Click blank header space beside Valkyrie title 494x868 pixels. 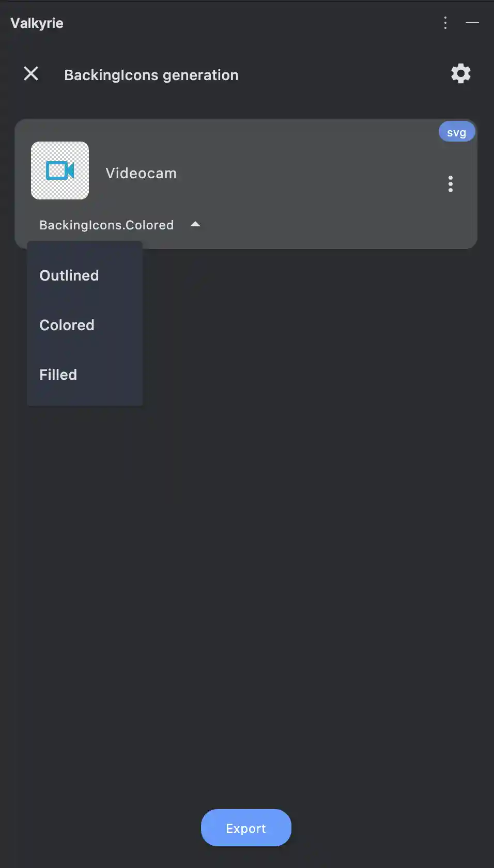pyautogui.click(x=248, y=23)
